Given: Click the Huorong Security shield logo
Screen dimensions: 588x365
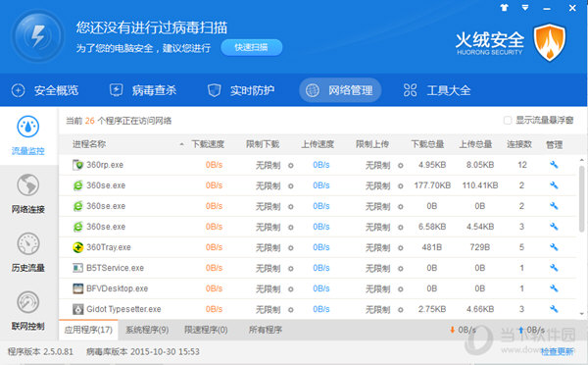Looking at the screenshot, I should (x=550, y=42).
